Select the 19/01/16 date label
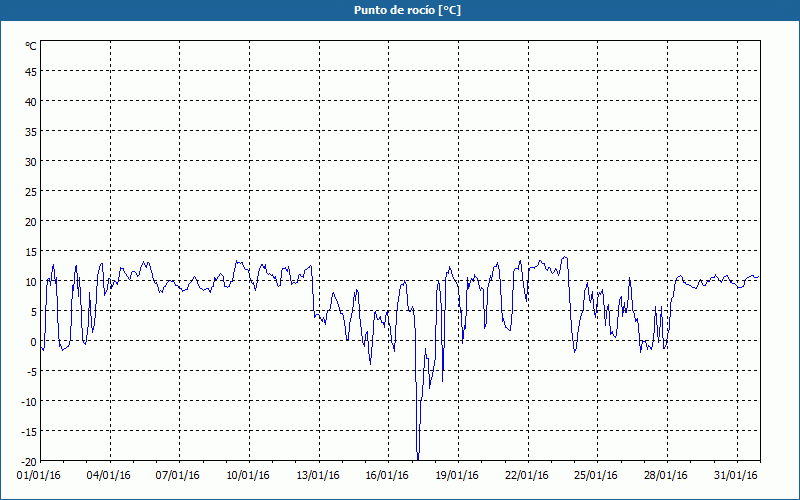 [457, 476]
